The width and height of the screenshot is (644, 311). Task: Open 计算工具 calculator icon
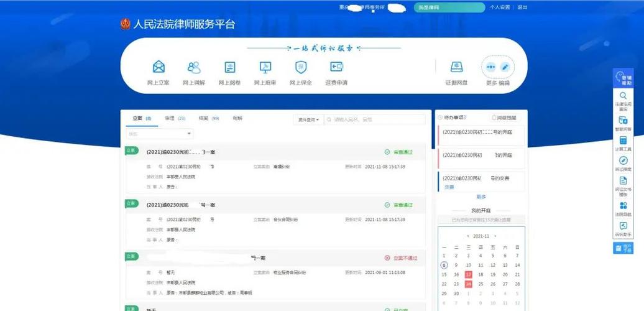click(x=623, y=140)
